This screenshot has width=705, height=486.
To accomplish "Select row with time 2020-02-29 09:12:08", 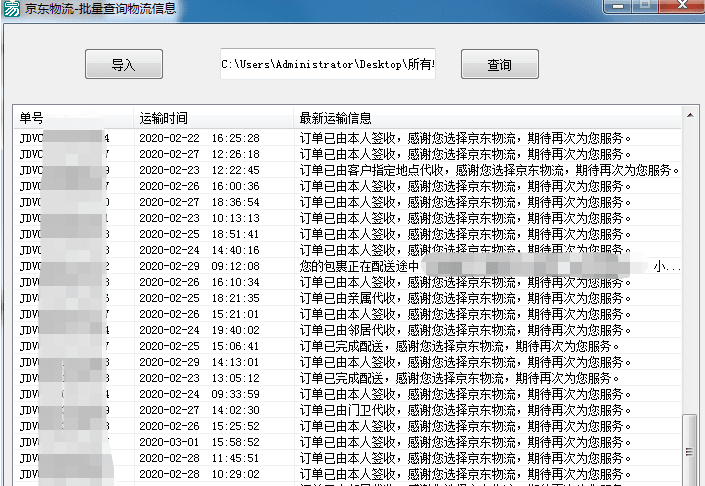I will point(348,266).
